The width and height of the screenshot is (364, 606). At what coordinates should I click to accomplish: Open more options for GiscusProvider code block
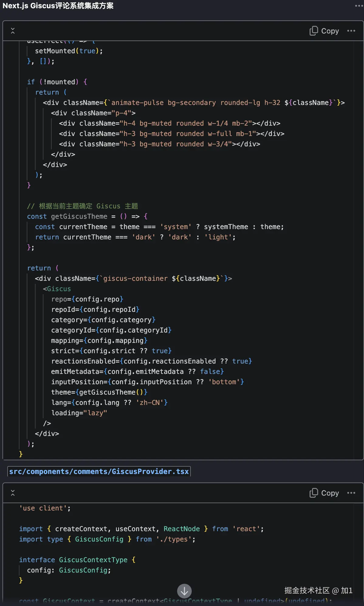(x=351, y=493)
